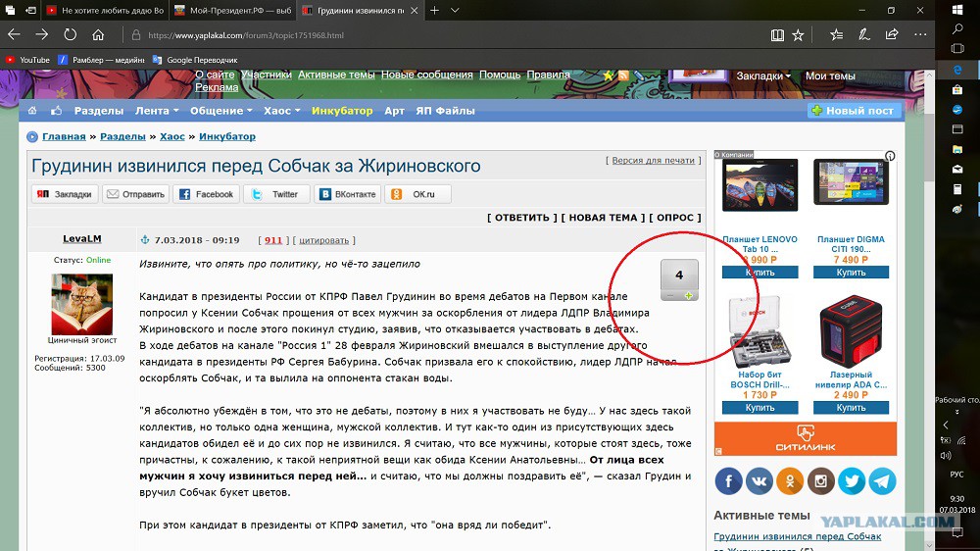Open Мои темы
This screenshot has height=551, width=980.
click(x=830, y=75)
